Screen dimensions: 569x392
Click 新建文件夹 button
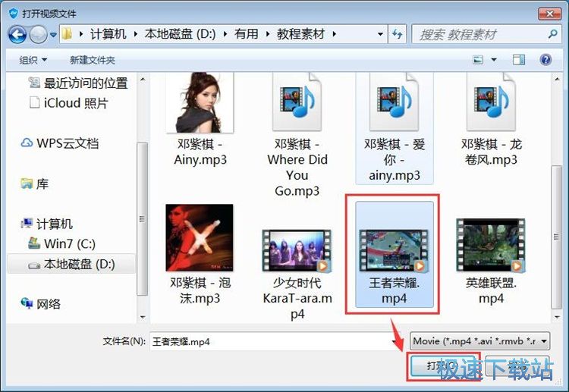pyautogui.click(x=93, y=60)
